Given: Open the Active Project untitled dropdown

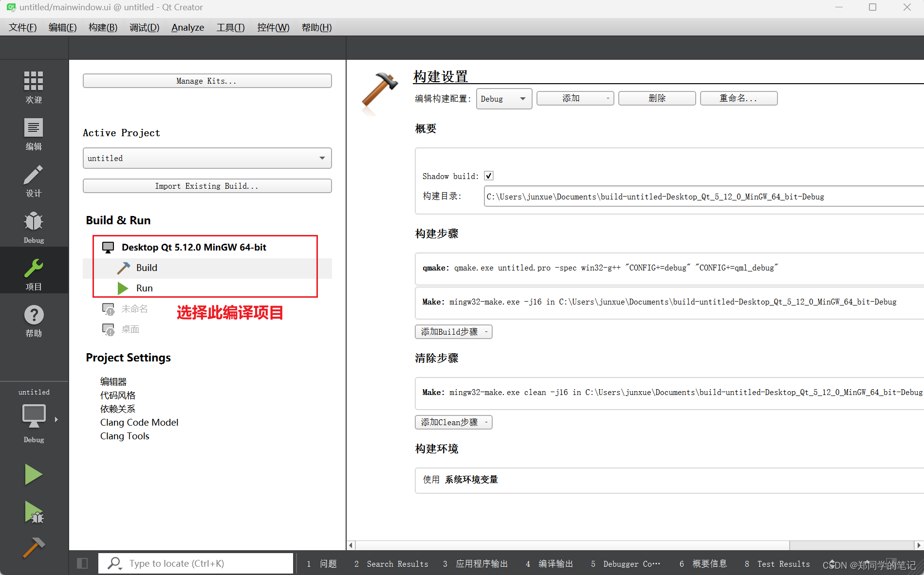Looking at the screenshot, I should point(207,158).
